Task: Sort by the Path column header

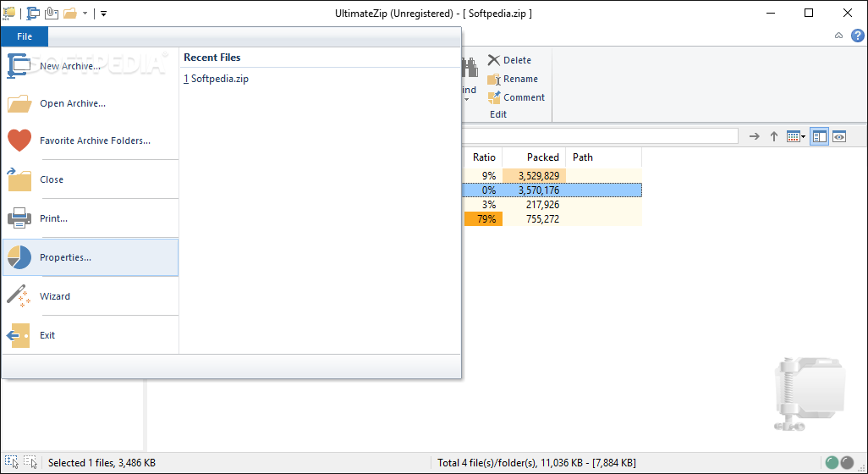Action: coord(603,157)
